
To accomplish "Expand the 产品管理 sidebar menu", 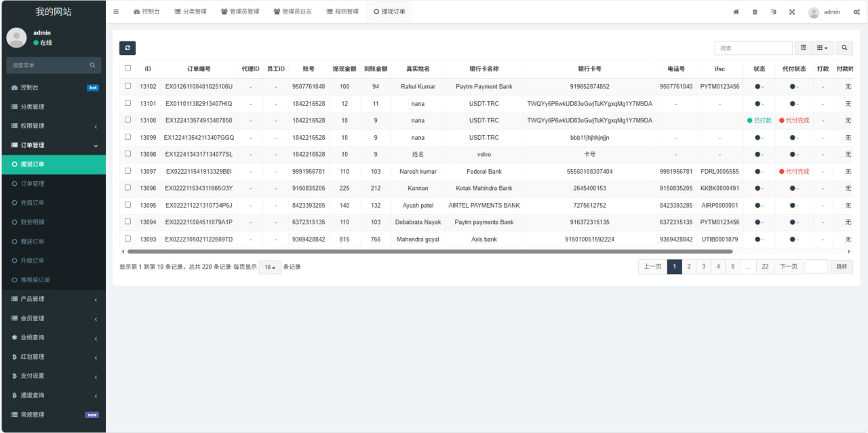I will [53, 299].
